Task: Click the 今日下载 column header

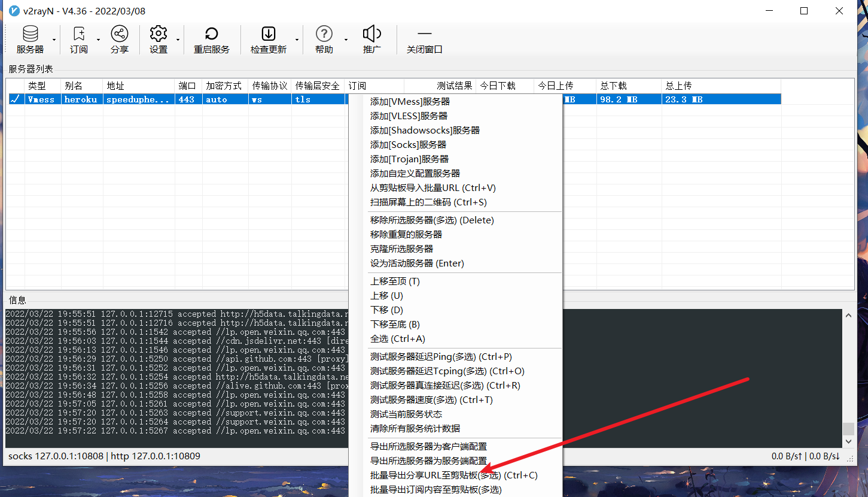Action: click(x=505, y=86)
